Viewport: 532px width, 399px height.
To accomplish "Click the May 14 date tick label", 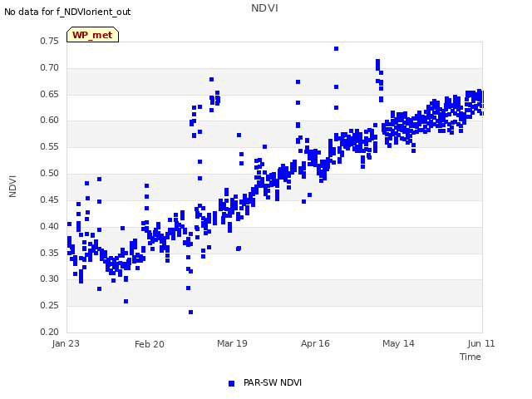I will click(398, 343).
